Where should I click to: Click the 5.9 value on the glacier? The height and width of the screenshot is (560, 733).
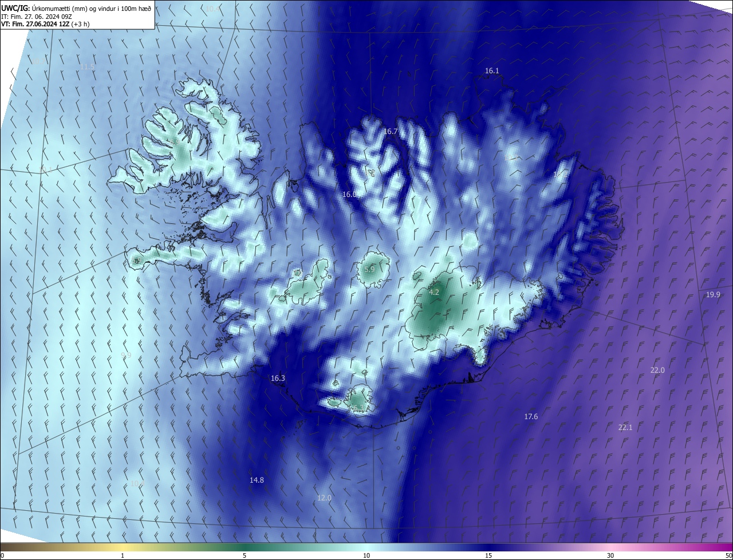click(369, 269)
